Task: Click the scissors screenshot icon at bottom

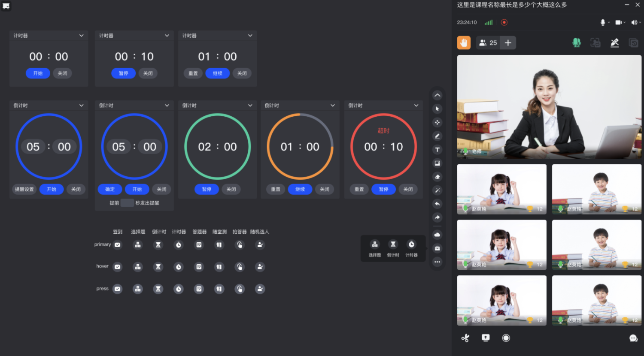Action: point(465,338)
